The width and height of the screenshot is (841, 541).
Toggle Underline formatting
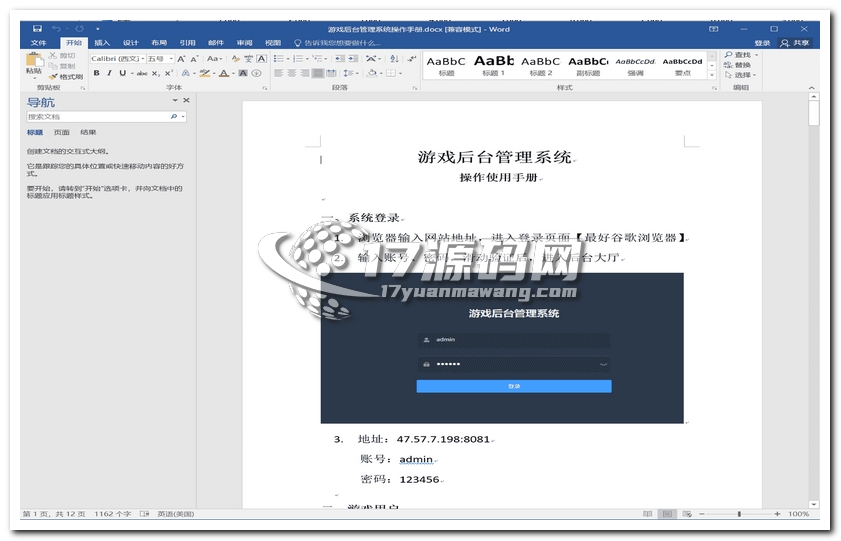tap(122, 73)
